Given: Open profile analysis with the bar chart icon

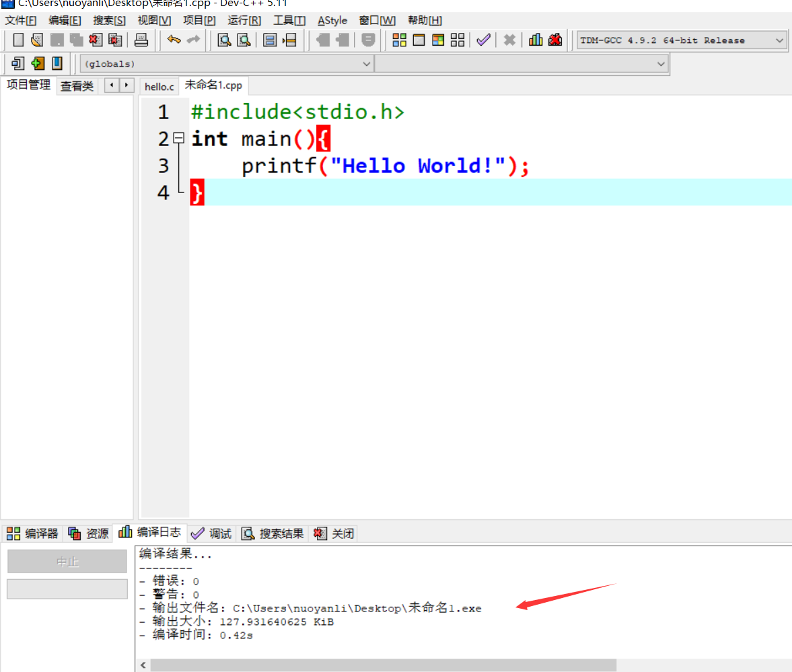Looking at the screenshot, I should click(x=536, y=40).
